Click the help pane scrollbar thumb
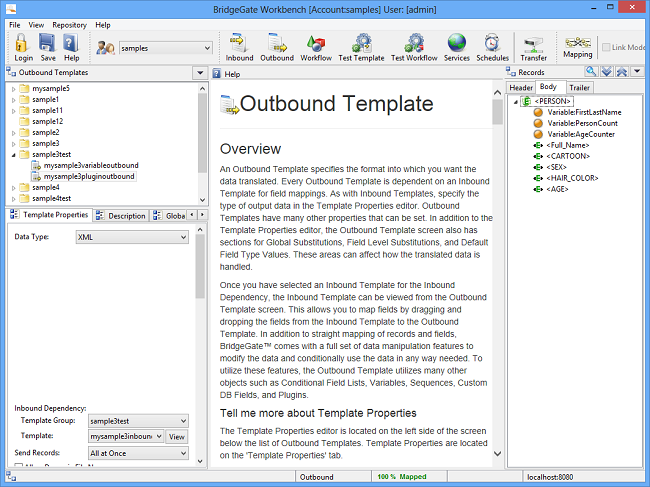Image resolution: width=650 pixels, height=487 pixels. [497, 112]
